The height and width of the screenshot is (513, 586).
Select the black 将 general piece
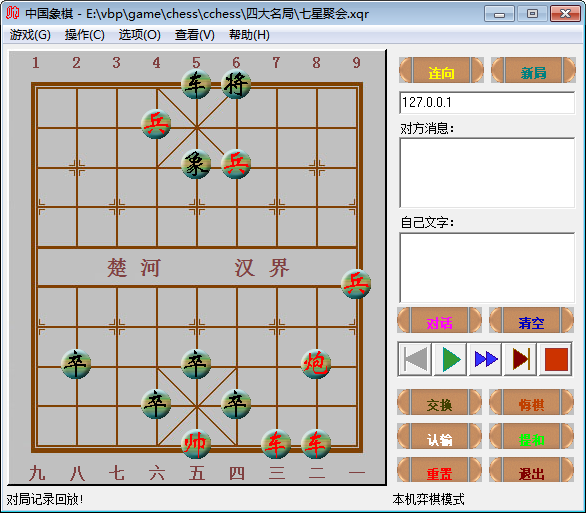236,84
